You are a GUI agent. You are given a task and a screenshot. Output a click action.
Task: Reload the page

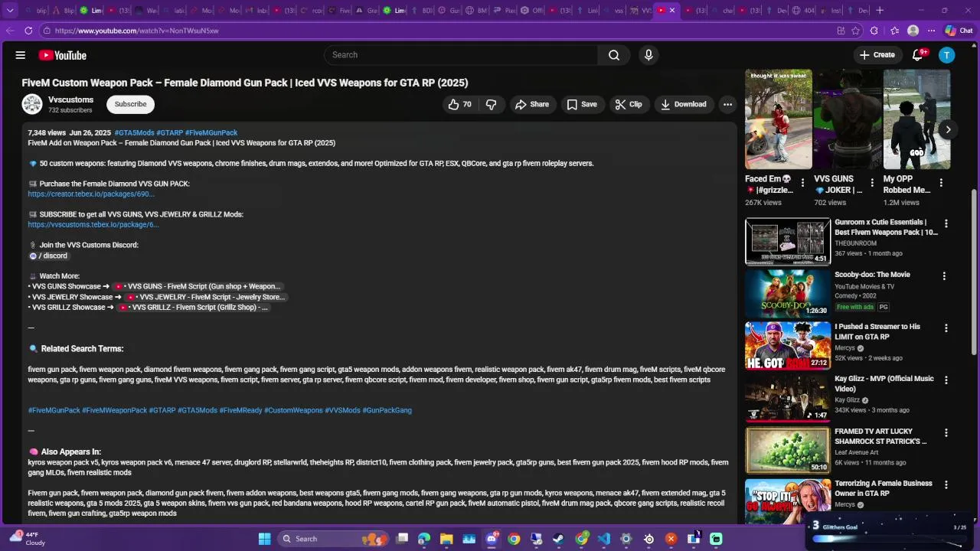click(x=28, y=31)
